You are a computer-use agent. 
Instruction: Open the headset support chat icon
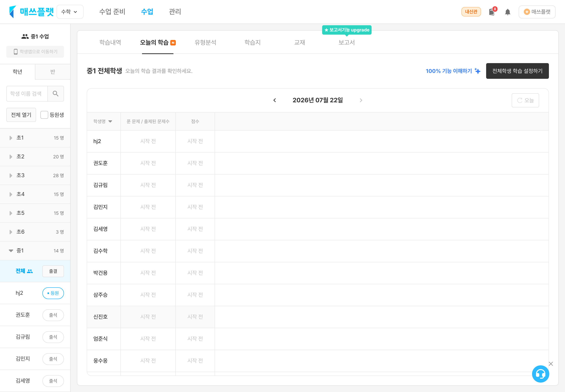pos(540,374)
